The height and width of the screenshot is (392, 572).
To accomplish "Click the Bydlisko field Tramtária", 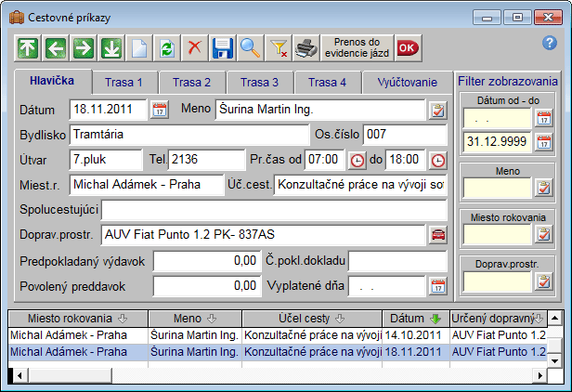I will point(189,135).
